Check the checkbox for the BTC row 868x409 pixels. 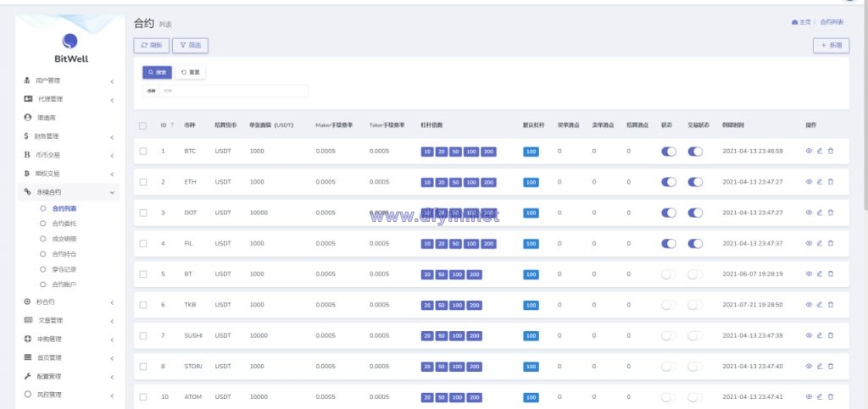143,151
